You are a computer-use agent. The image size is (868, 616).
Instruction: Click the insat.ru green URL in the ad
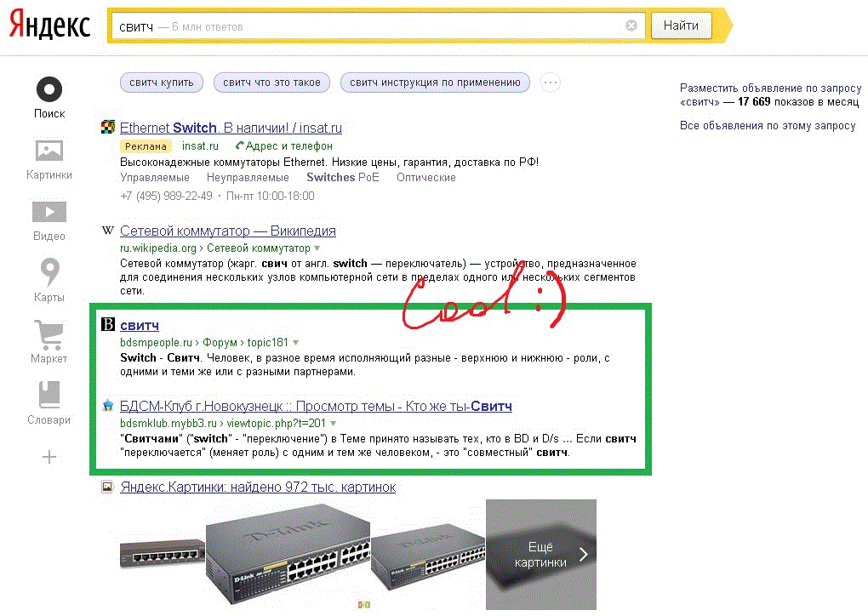(x=200, y=146)
